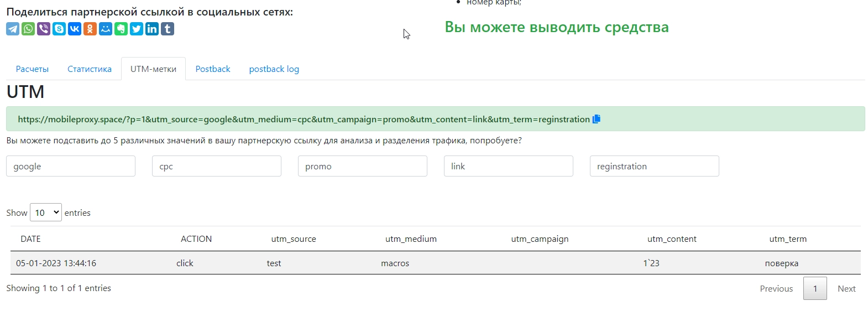Sort table by DATE column
This screenshot has height=311, width=868.
[x=30, y=239]
